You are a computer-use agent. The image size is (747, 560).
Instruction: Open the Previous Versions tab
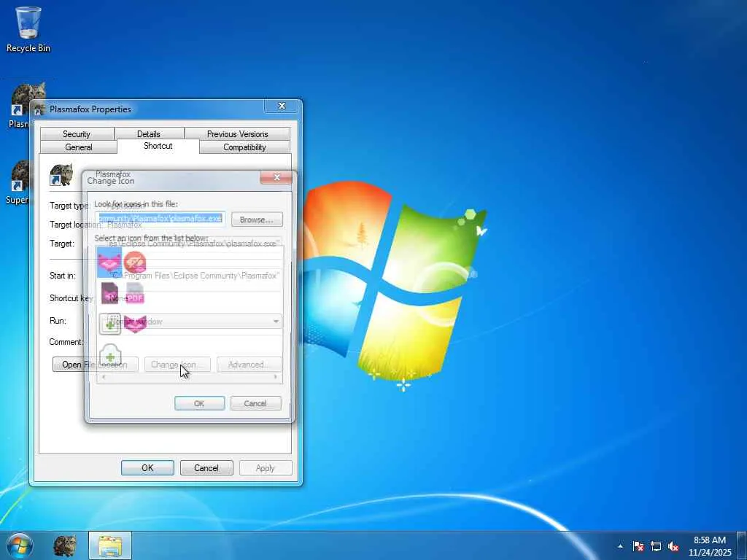(x=237, y=134)
